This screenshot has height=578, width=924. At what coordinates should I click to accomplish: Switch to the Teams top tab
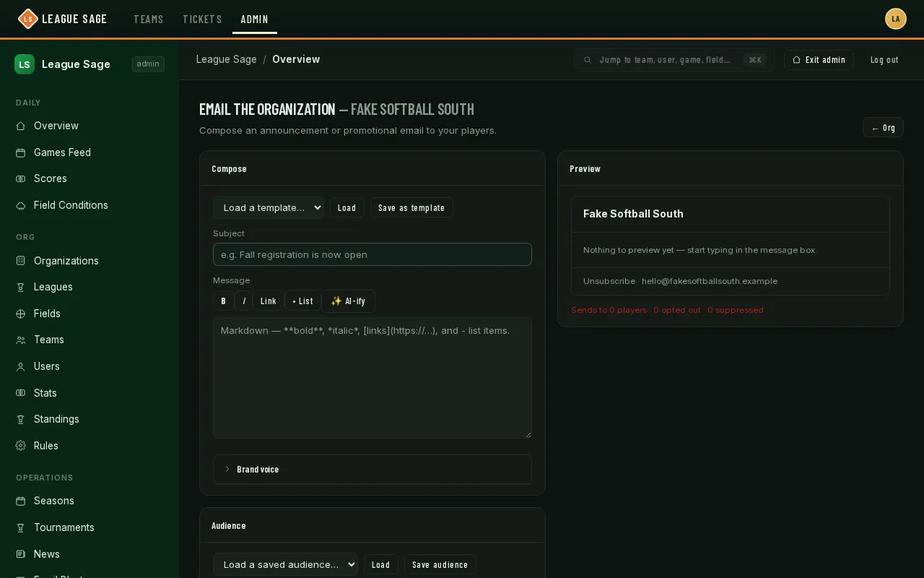(149, 19)
